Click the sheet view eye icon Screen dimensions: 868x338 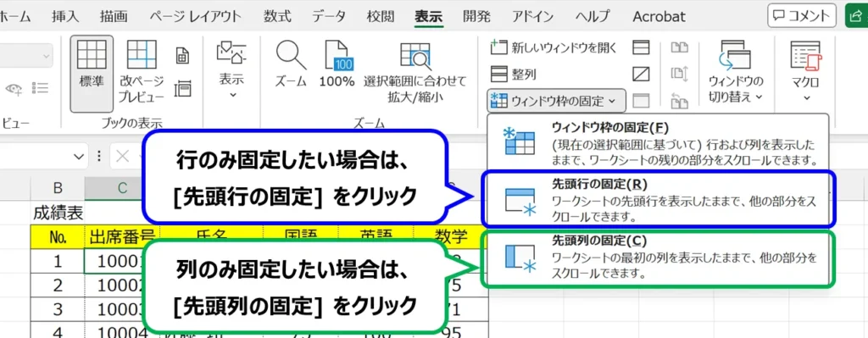(x=14, y=88)
